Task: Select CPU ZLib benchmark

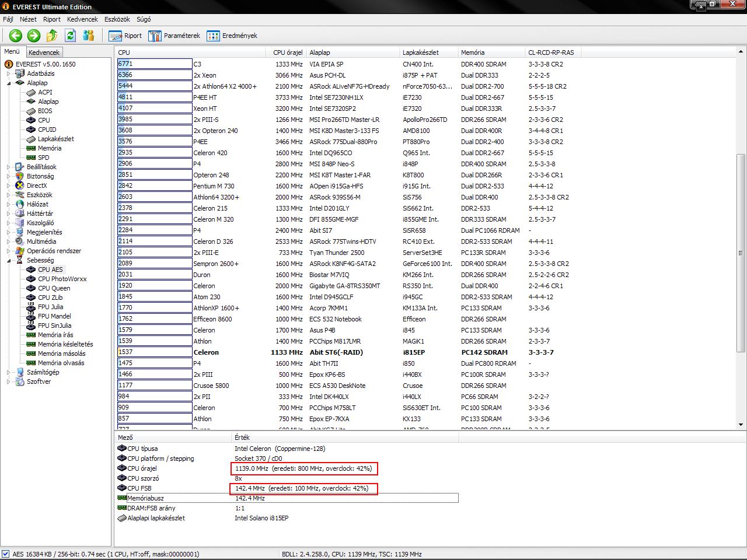Action: 44,297
